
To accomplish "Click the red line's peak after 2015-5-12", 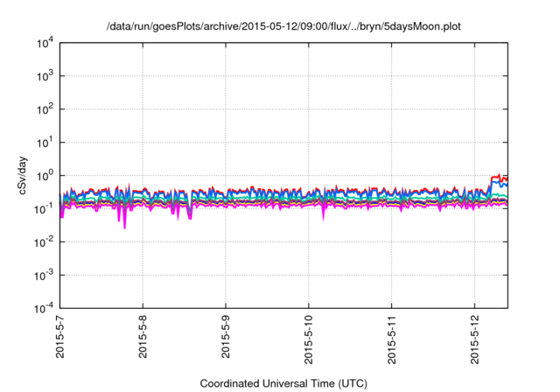I will (499, 175).
